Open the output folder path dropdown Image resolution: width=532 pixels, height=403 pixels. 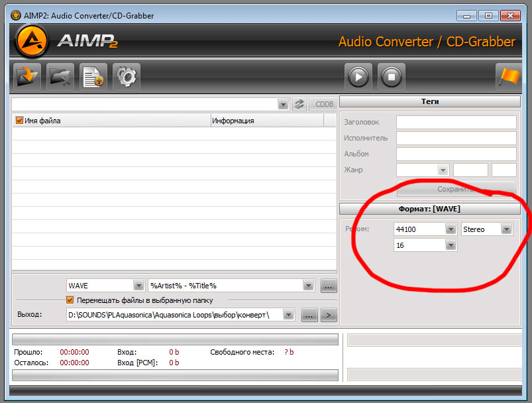click(288, 315)
